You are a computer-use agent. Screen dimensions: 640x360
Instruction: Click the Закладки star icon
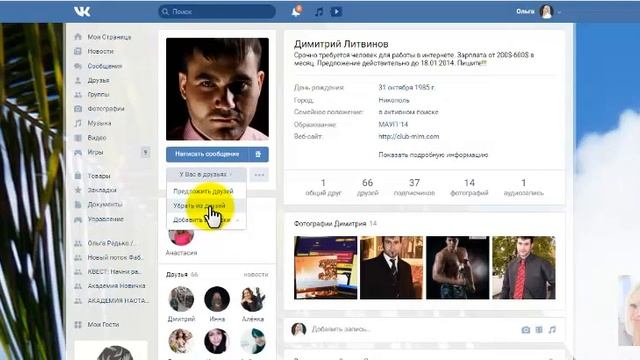coord(78,190)
